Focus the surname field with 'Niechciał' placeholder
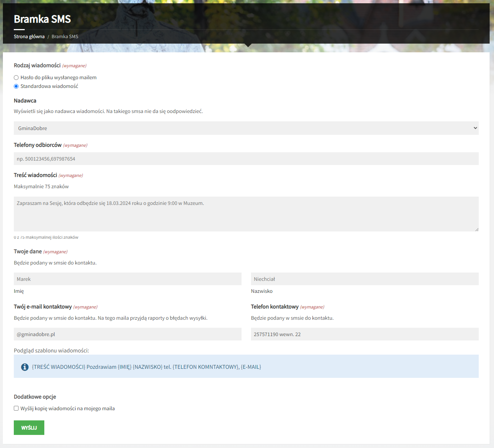 coord(365,279)
